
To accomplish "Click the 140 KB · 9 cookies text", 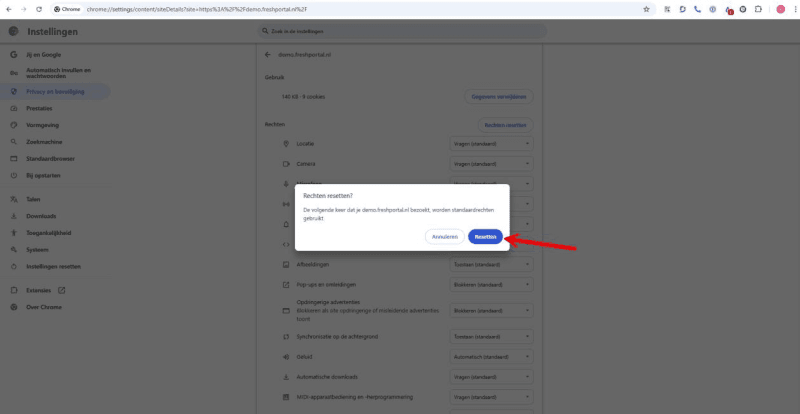I will [303, 96].
